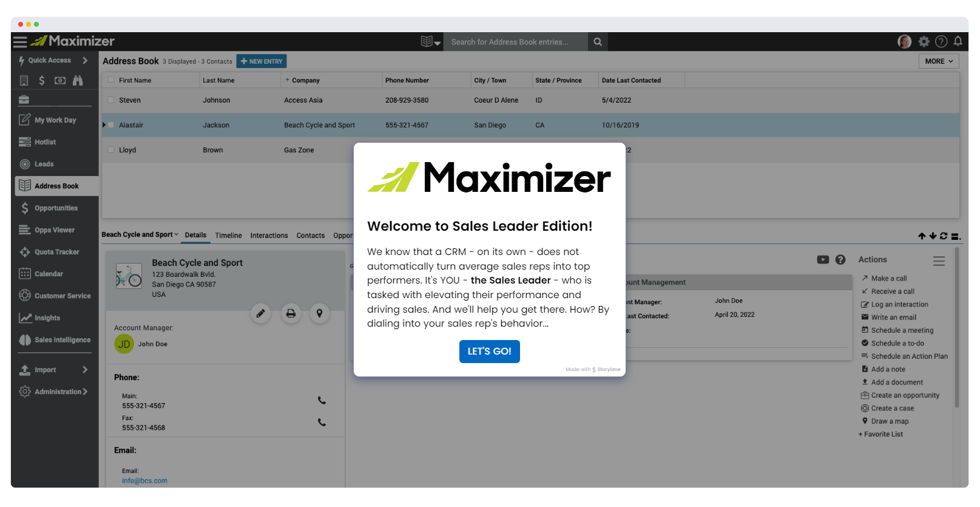980x507 pixels.
Task: Switch to the Timeline tab
Action: coord(228,236)
